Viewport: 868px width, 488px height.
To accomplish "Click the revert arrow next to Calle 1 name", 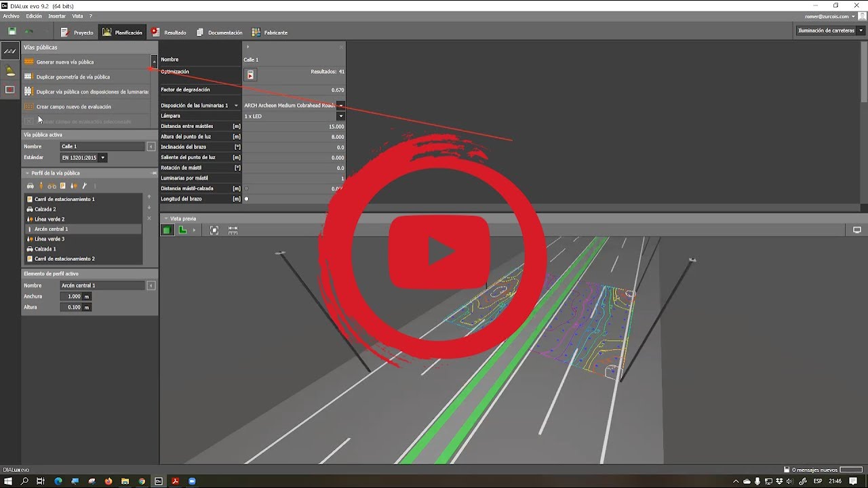I will [x=151, y=146].
